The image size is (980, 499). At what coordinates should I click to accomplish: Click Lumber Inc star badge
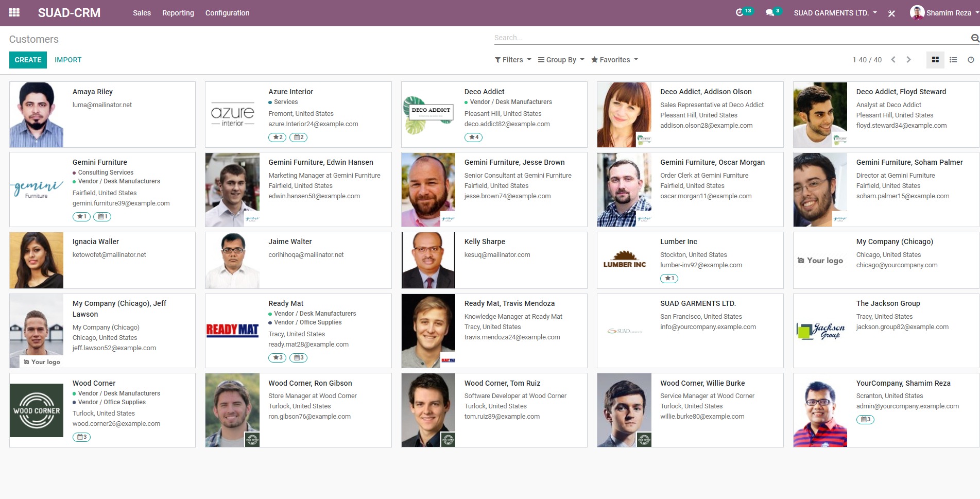(669, 279)
